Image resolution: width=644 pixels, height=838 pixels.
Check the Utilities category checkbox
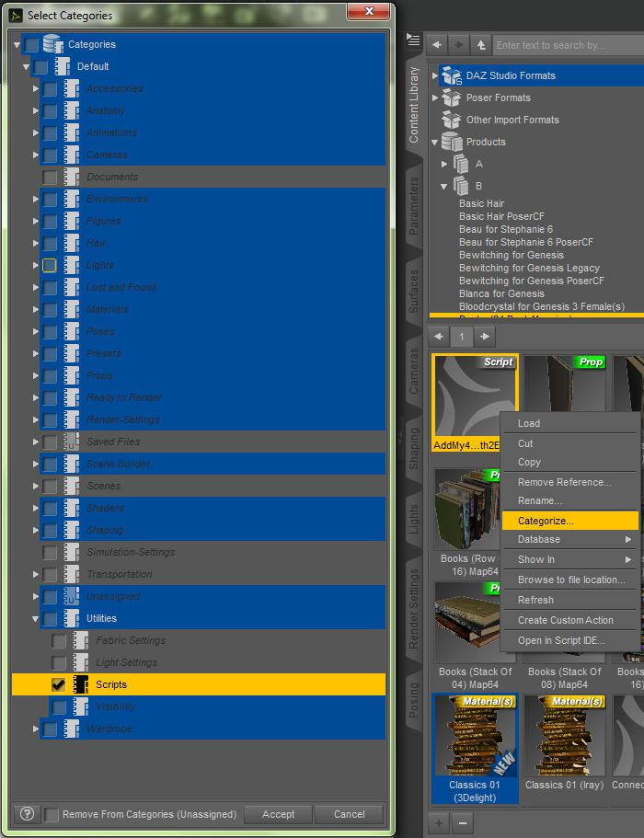click(x=49, y=618)
